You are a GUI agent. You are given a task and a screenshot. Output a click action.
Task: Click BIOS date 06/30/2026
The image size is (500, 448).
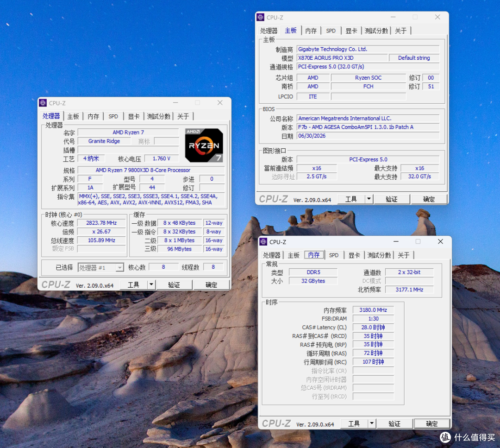click(368, 136)
